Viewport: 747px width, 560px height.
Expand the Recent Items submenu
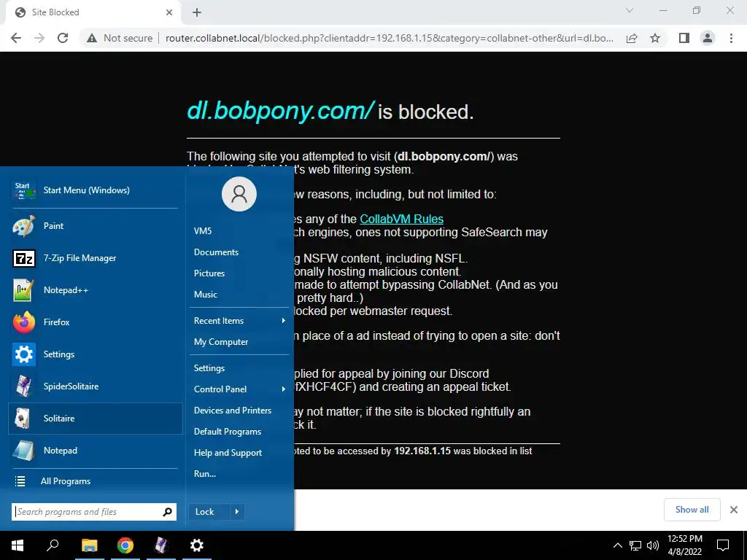coord(239,321)
